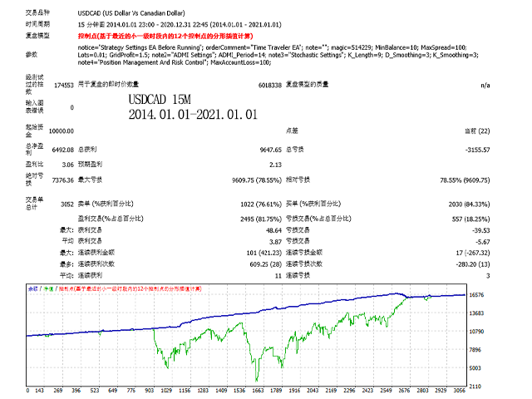Click the chart's blue "余额" legend label
Image resolution: width=532 pixels, height=399 pixels.
[32, 289]
